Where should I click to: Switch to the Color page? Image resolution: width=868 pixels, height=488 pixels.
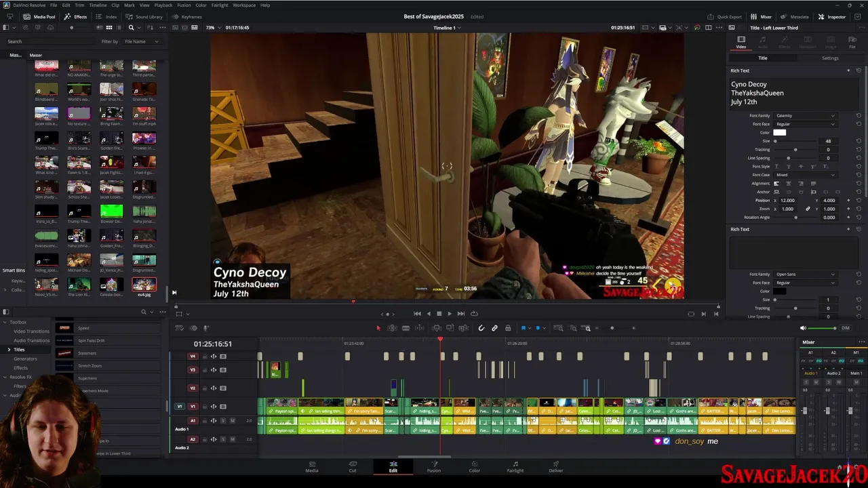click(475, 467)
